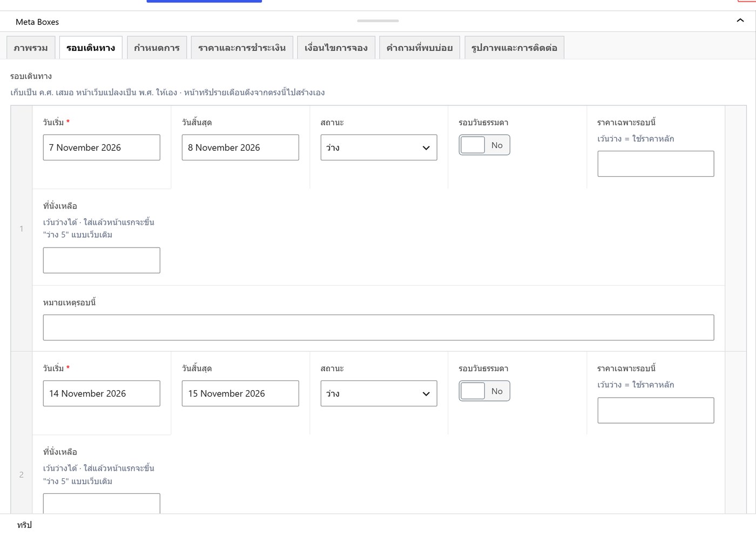
Task: Go to the ราคาและการชำระเงิน tab
Action: (242, 48)
